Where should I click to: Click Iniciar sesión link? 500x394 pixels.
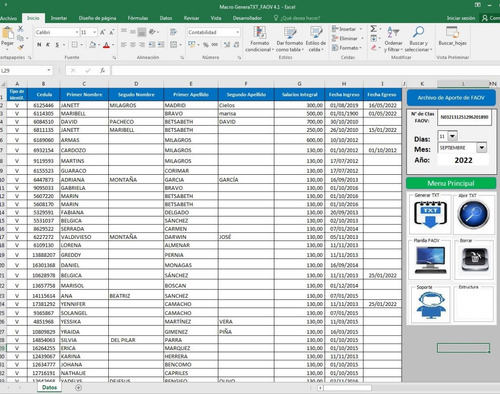coord(461,18)
